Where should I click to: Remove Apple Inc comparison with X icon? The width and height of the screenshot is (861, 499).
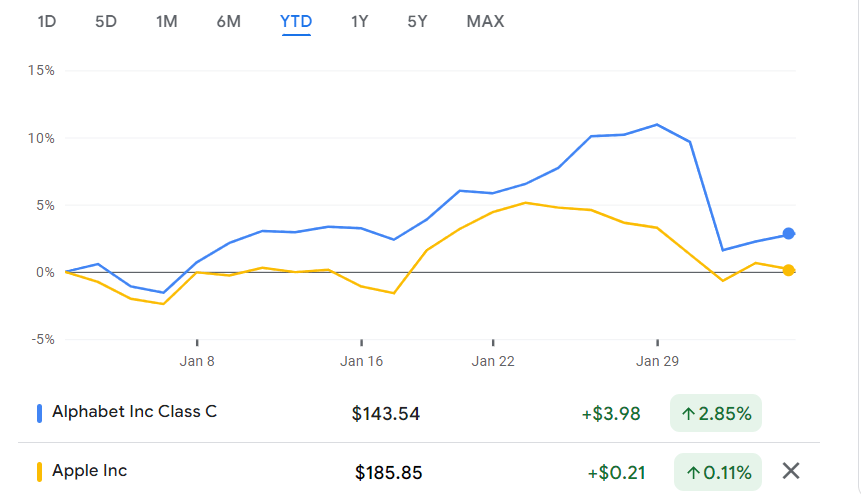791,471
